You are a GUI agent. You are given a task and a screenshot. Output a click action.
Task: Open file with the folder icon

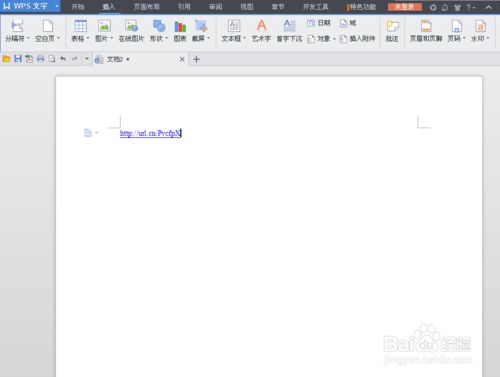[6, 59]
